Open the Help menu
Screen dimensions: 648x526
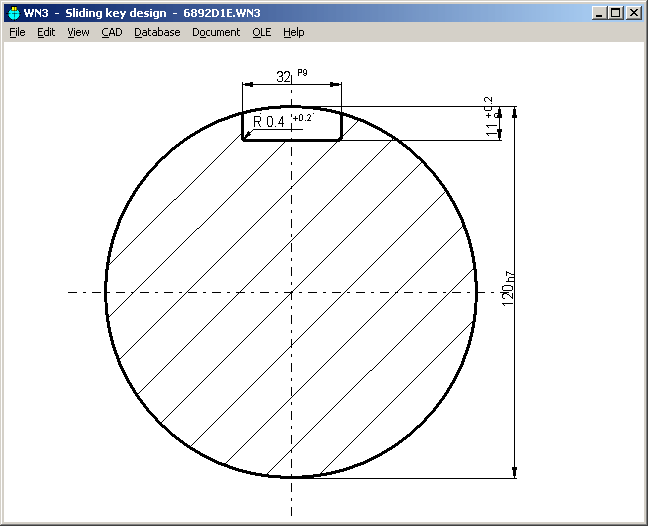pyautogui.click(x=293, y=32)
